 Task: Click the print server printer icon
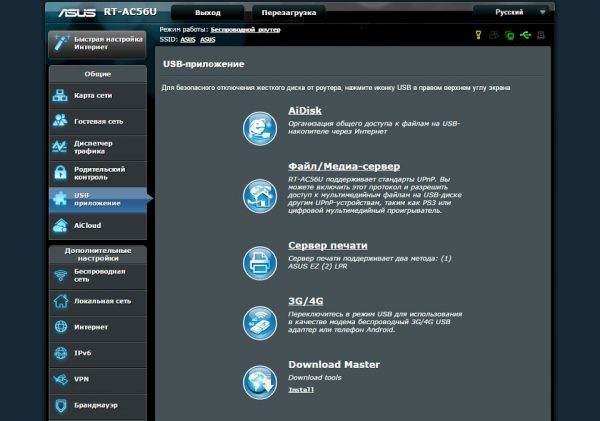coord(260,263)
